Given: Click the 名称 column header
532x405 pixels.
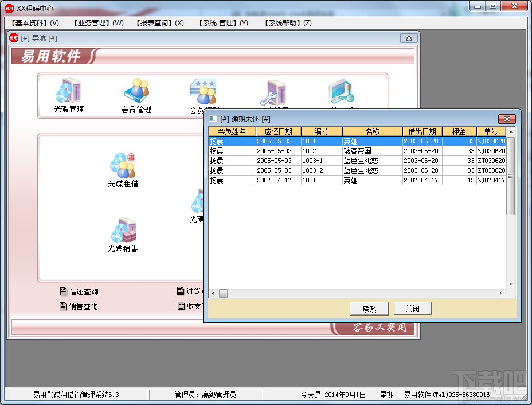Looking at the screenshot, I should 373,131.
